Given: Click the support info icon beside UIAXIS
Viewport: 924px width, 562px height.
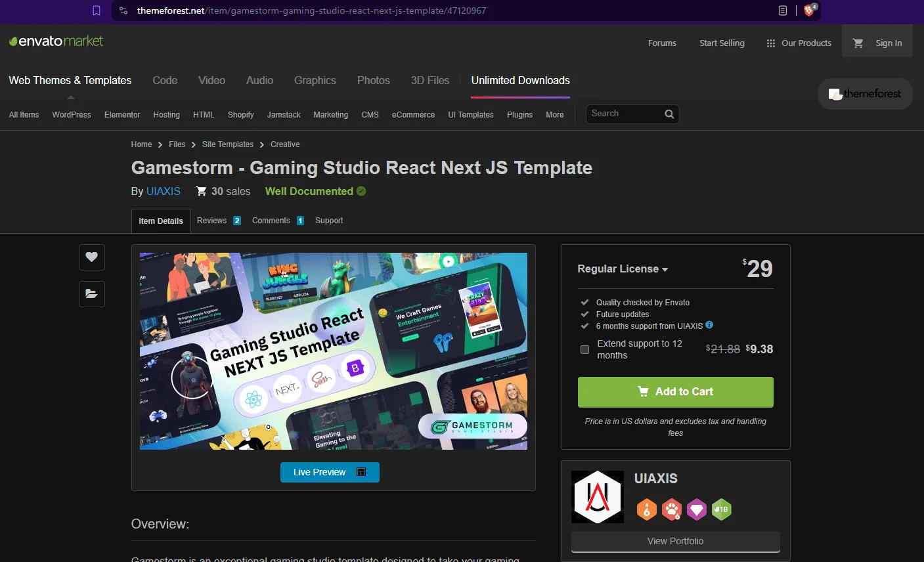Looking at the screenshot, I should click(709, 325).
